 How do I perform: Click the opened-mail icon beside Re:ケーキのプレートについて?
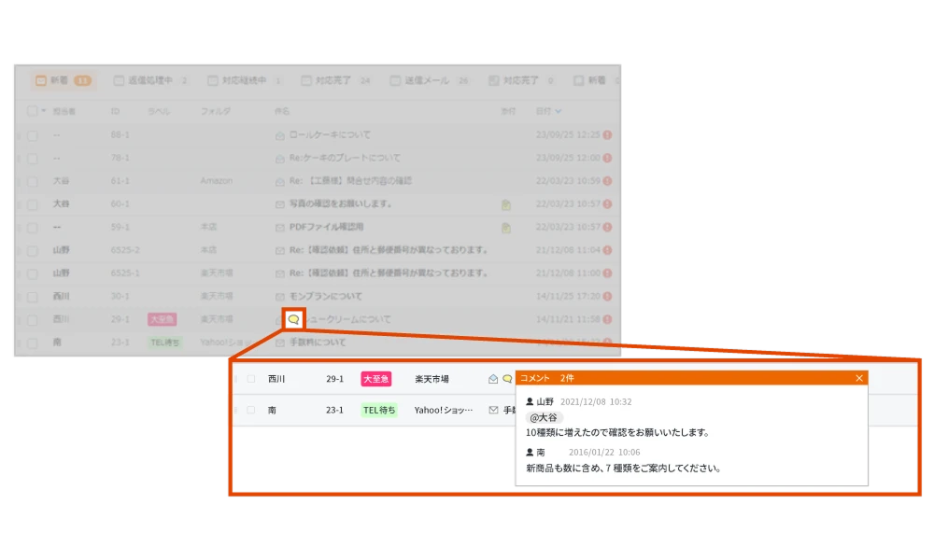280,159
